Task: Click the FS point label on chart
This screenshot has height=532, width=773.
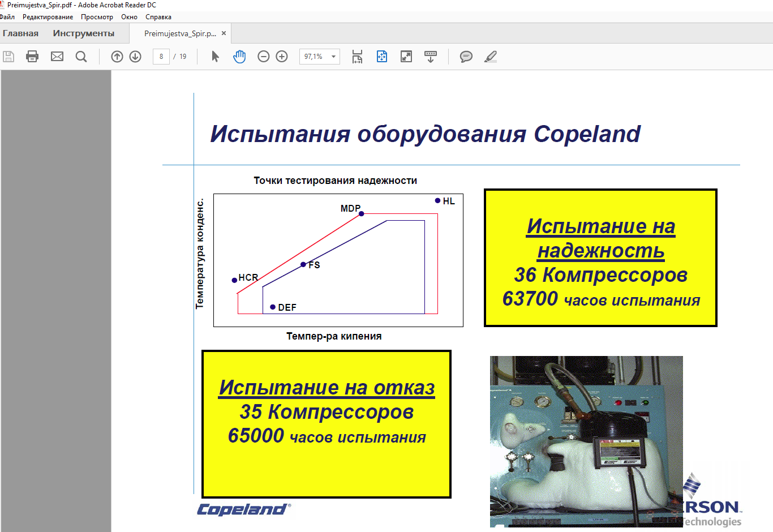Action: (314, 265)
